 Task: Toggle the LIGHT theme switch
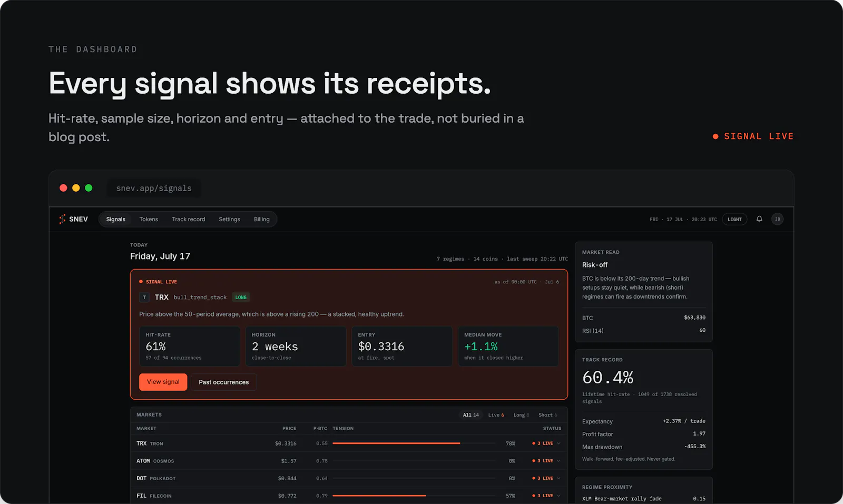734,219
